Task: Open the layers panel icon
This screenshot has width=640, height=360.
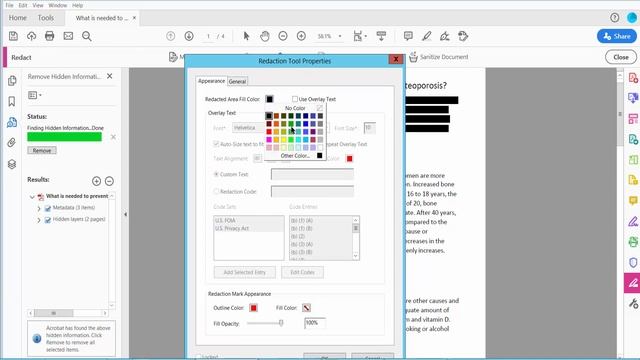Action: pos(12,164)
